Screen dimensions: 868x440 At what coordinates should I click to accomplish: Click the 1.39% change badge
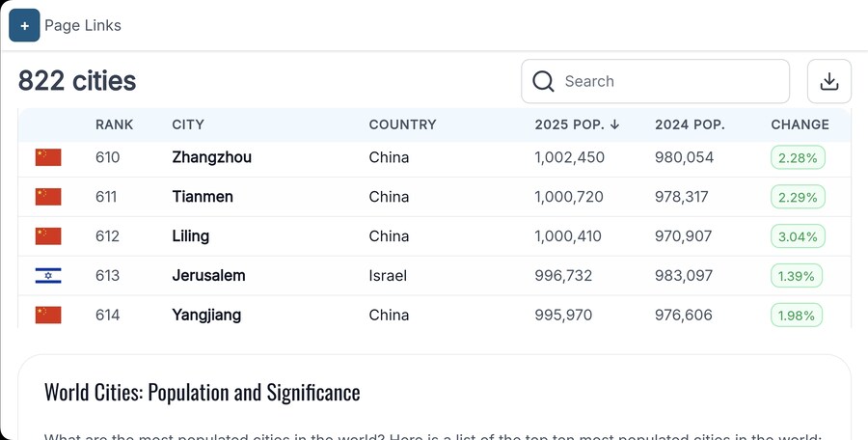797,276
